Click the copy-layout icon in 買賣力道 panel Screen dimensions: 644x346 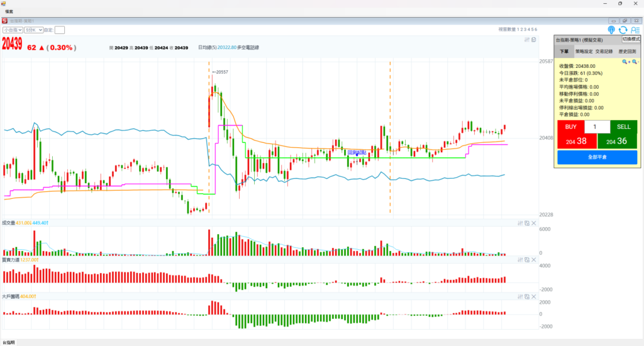click(x=527, y=260)
